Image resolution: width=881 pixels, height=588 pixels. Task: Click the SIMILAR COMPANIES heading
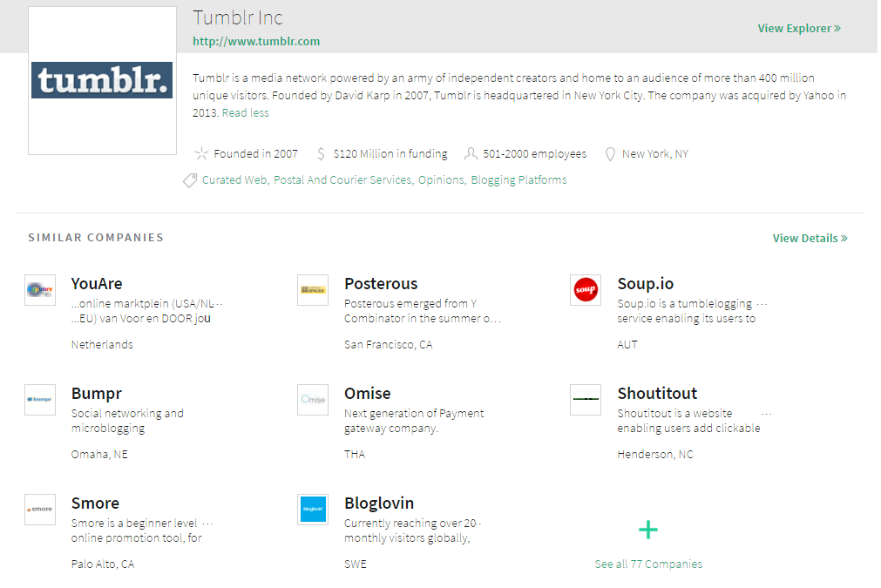click(96, 238)
